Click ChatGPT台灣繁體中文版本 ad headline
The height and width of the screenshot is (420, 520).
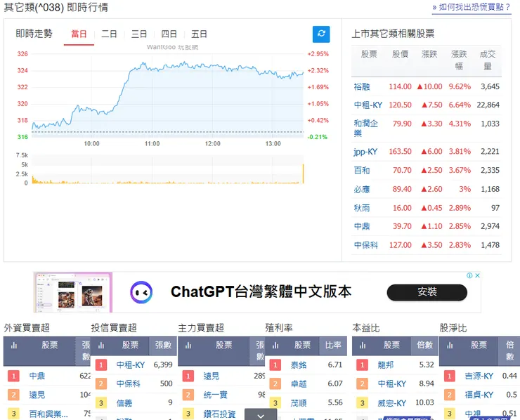[261, 292]
